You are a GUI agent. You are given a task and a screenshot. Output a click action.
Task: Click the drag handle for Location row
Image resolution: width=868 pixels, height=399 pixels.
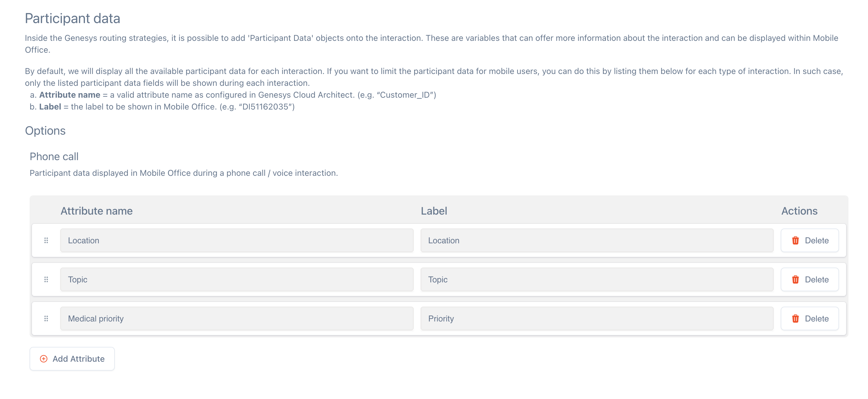click(x=46, y=240)
